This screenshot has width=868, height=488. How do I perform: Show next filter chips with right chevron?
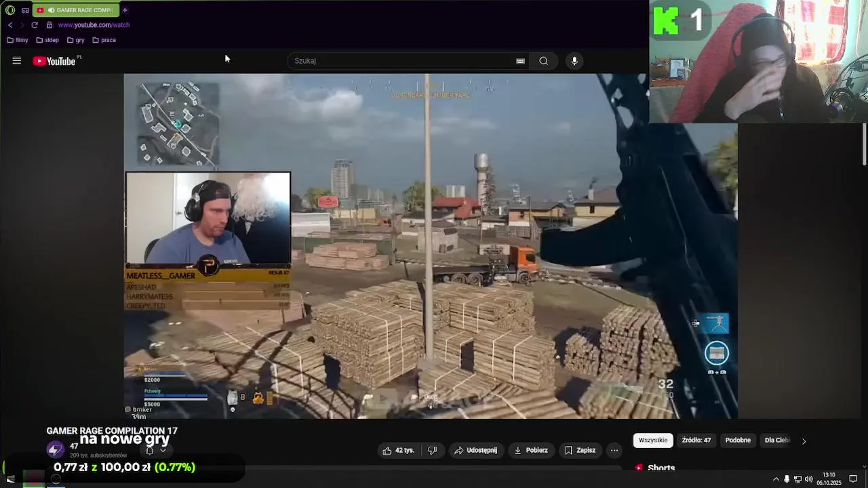[x=804, y=441]
